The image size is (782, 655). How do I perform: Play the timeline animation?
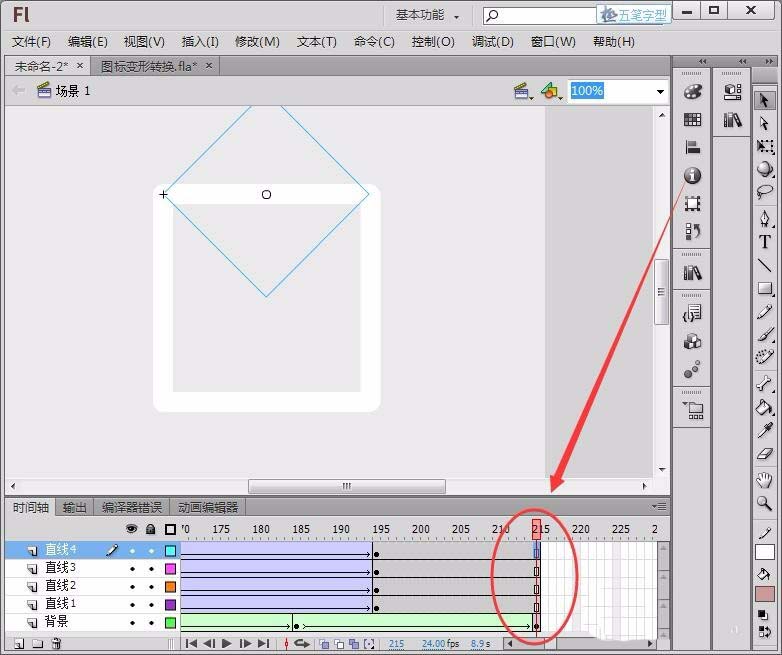click(226, 644)
